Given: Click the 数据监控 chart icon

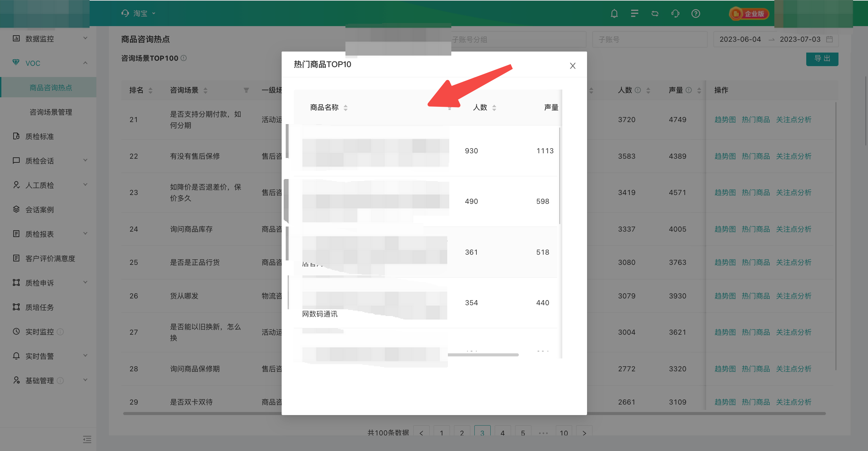Looking at the screenshot, I should coord(16,38).
